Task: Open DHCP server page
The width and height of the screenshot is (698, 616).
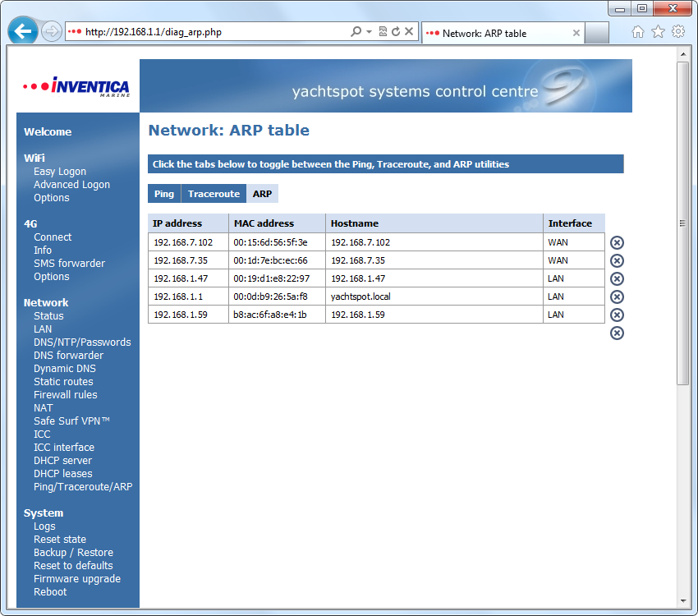Action: pyautogui.click(x=62, y=460)
